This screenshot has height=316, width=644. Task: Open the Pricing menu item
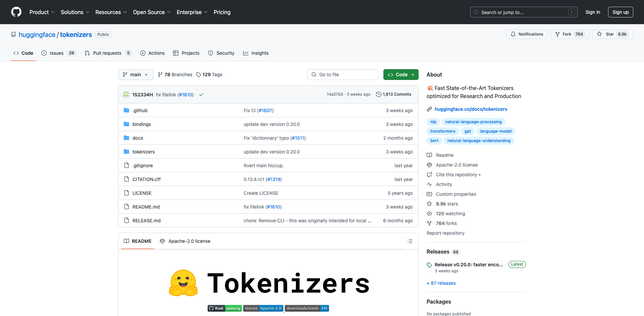[x=222, y=12]
